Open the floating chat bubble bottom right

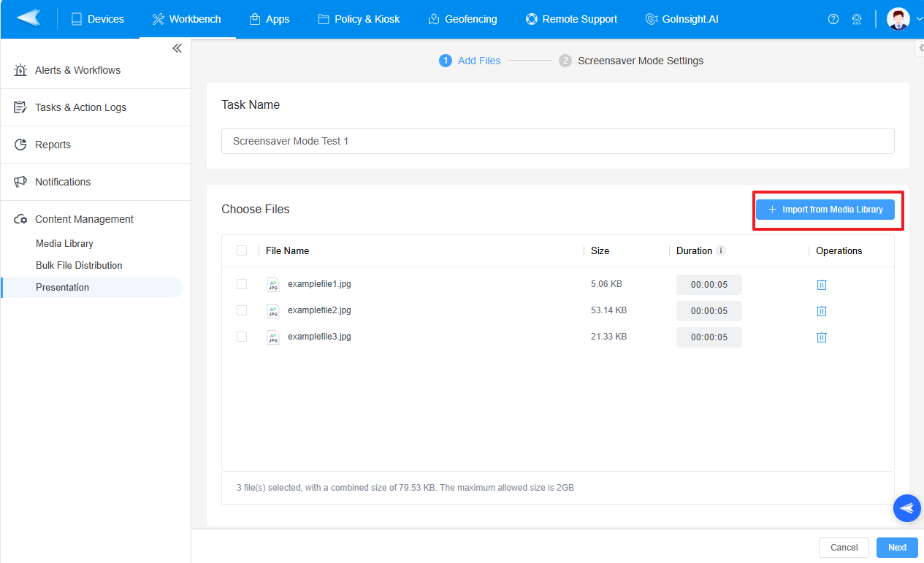tap(906, 508)
